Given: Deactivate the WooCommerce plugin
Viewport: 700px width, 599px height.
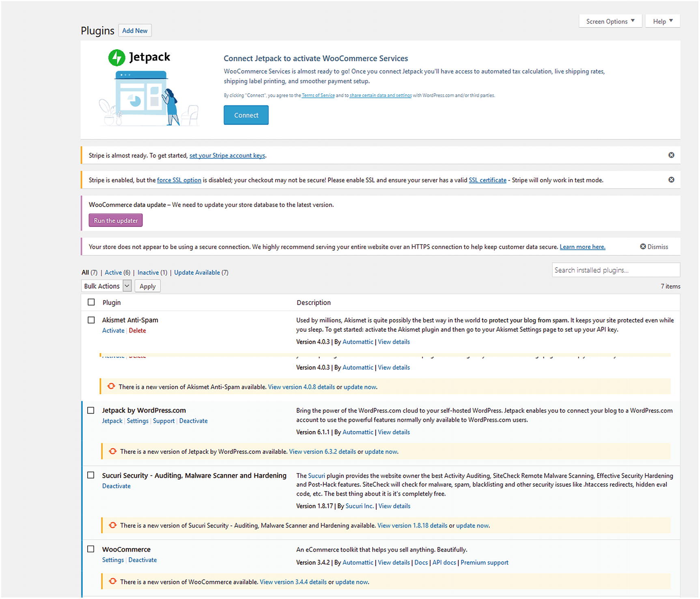Looking at the screenshot, I should pos(143,560).
